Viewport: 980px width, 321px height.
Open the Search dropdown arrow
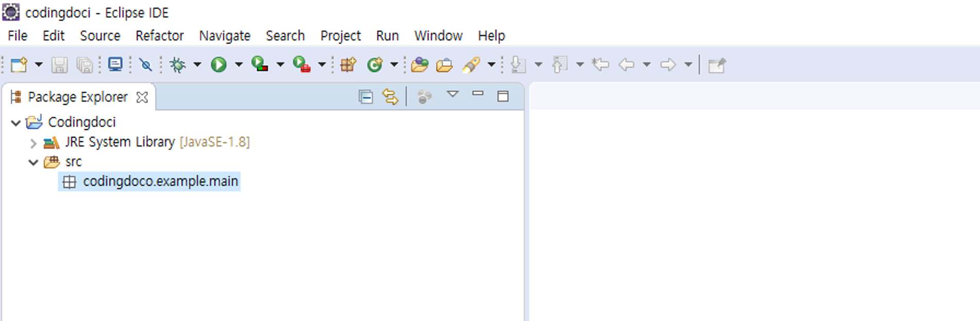pos(492,65)
